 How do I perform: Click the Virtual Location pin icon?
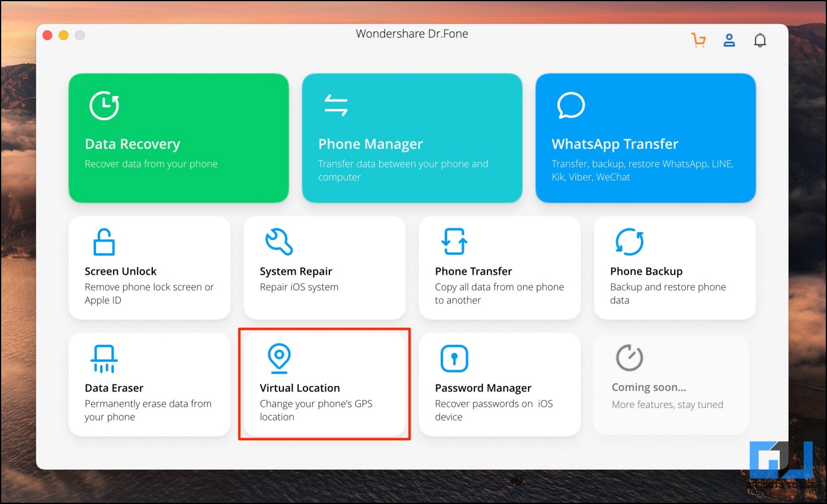click(x=278, y=359)
